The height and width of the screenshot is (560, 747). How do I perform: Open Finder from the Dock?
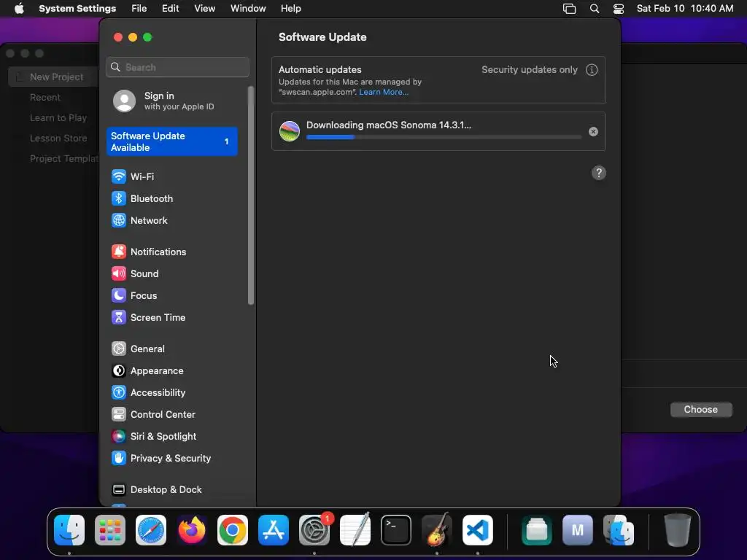pyautogui.click(x=69, y=530)
